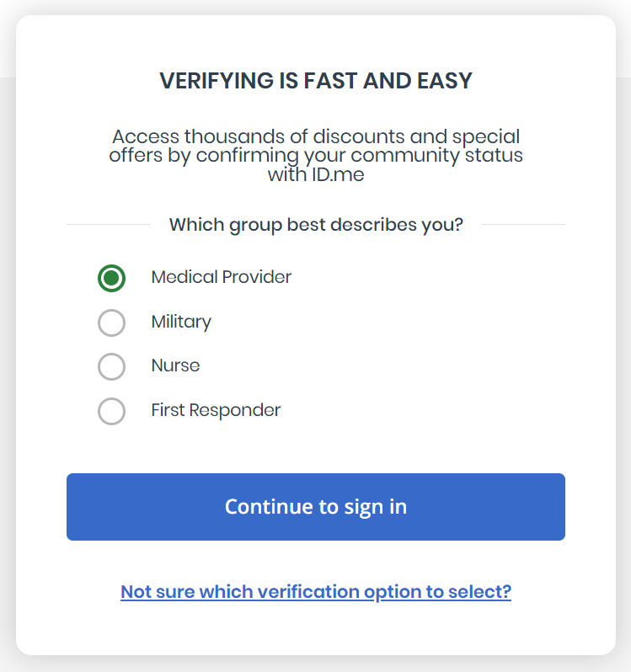Select the Medical Provider radio button
Screen dimensions: 631x672
coord(112,278)
